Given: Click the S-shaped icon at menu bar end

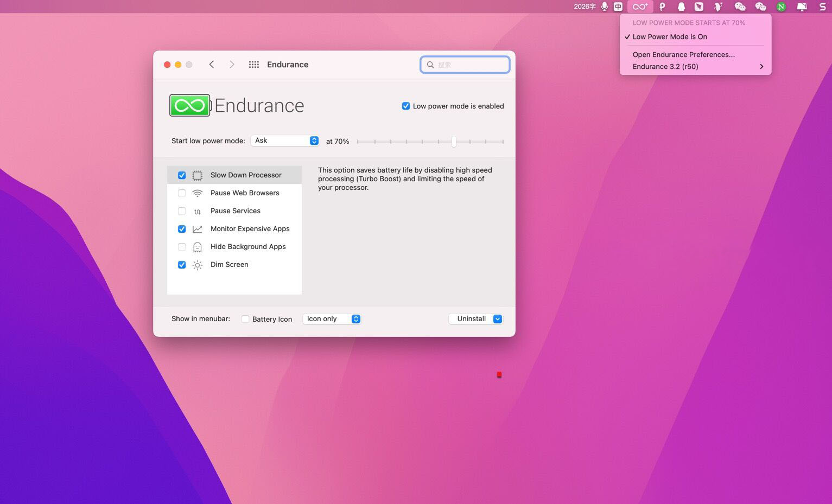Looking at the screenshot, I should coord(822,7).
